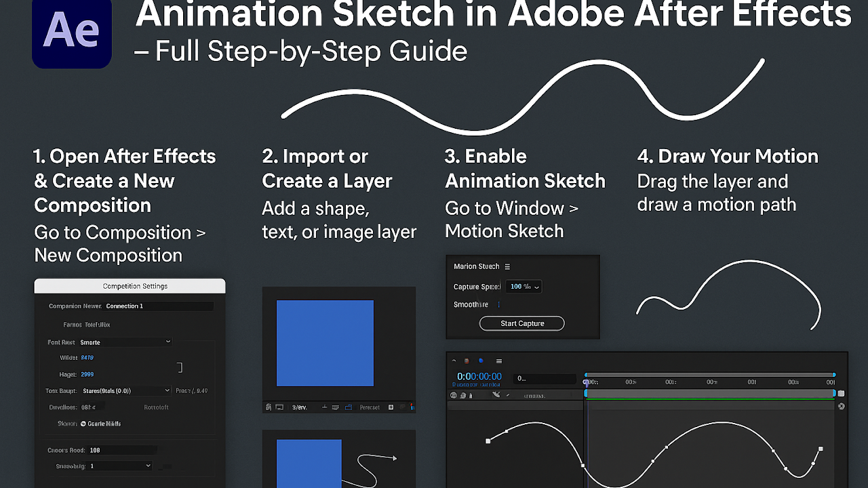Click the Farnos Totefslfox text
The image size is (868, 488).
point(86,325)
